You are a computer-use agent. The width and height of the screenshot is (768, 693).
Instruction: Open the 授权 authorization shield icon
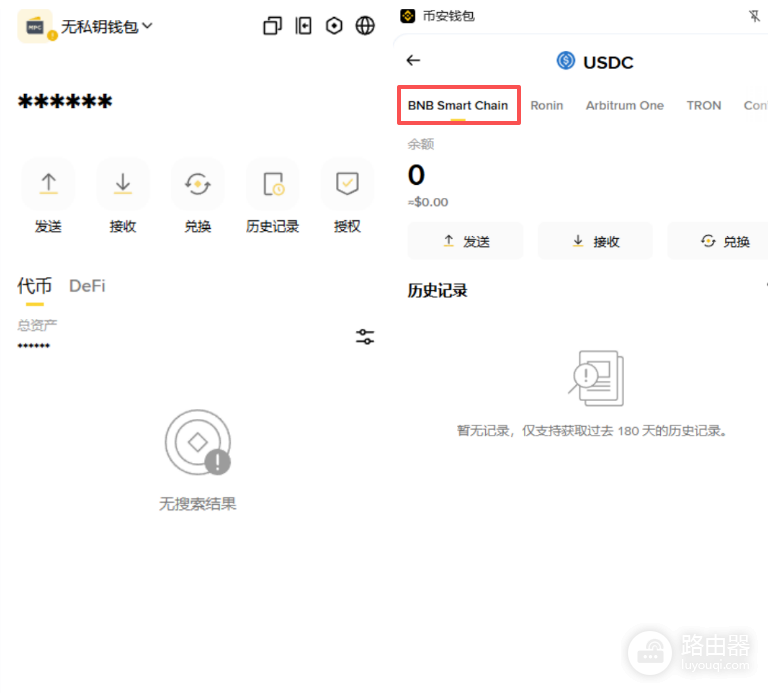pyautogui.click(x=347, y=184)
